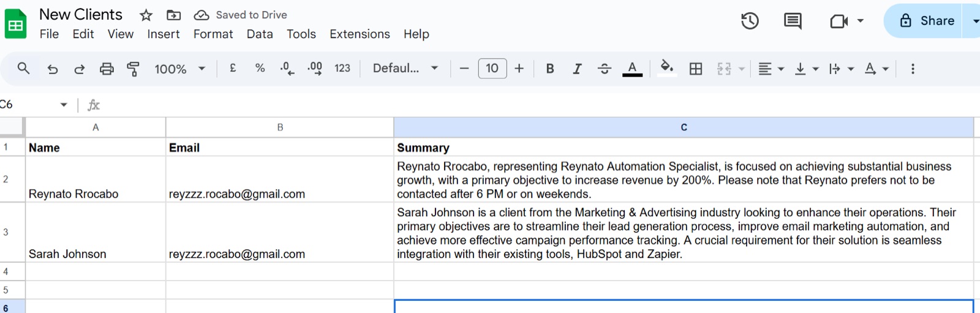The height and width of the screenshot is (313, 980).
Task: Increase decimal places
Action: point(314,69)
